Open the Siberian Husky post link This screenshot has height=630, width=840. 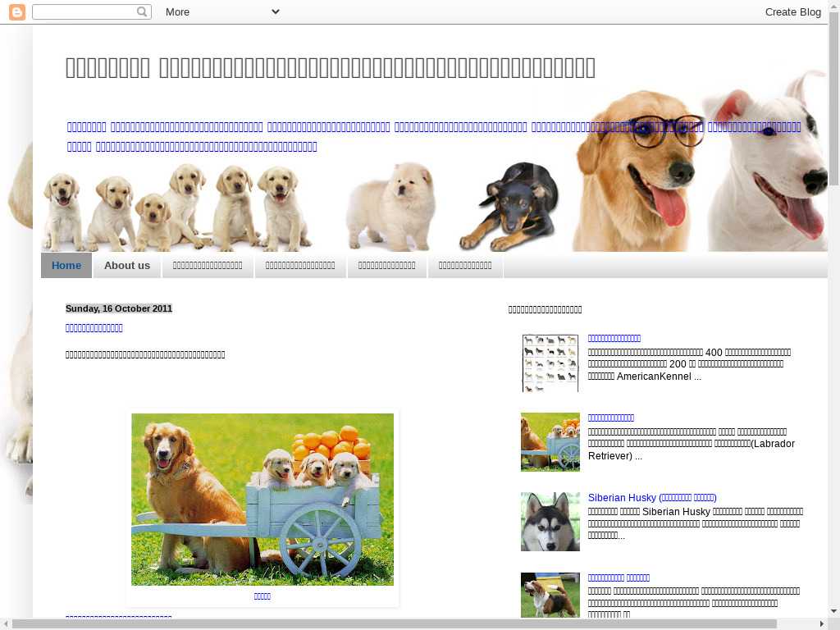pos(652,497)
